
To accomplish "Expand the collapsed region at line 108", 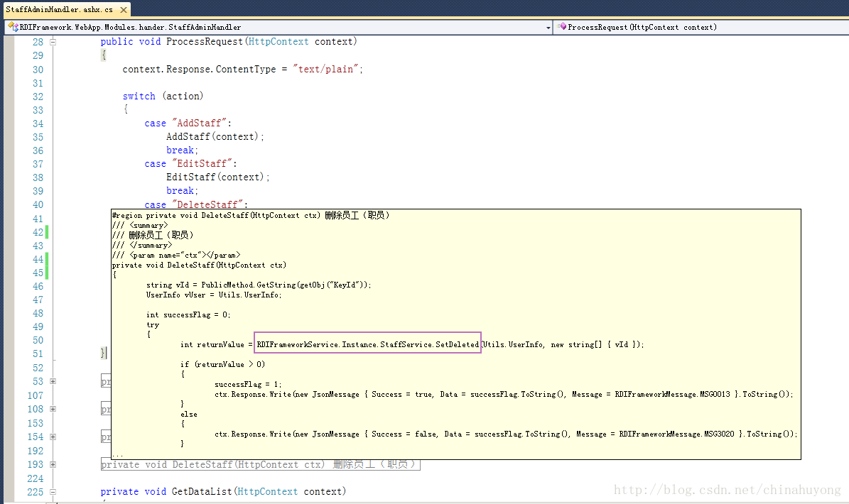I will click(53, 409).
